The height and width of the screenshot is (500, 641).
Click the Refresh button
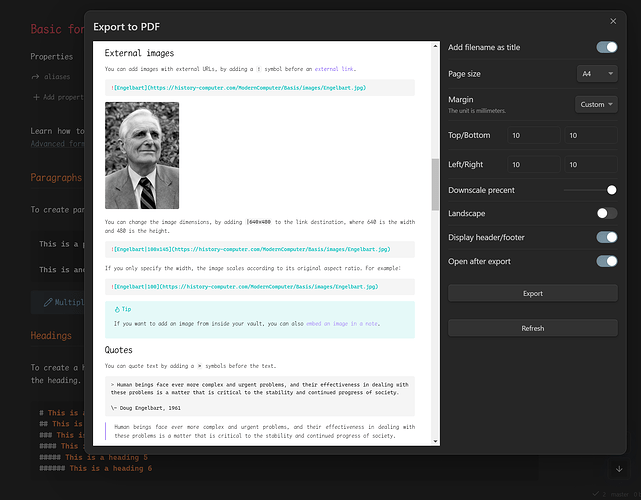click(532, 328)
